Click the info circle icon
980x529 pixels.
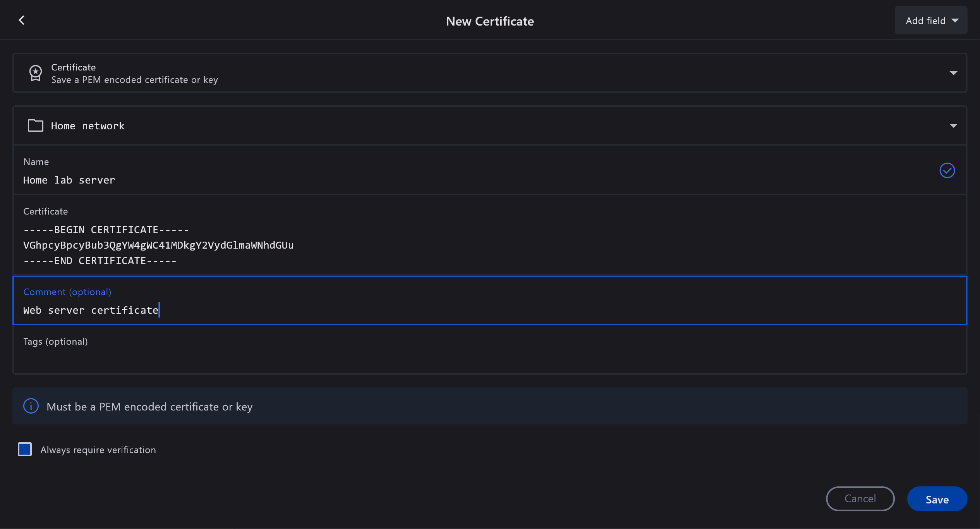31,406
